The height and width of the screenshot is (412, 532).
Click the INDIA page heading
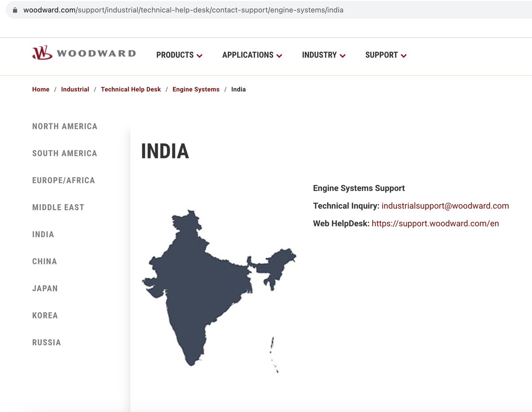165,151
